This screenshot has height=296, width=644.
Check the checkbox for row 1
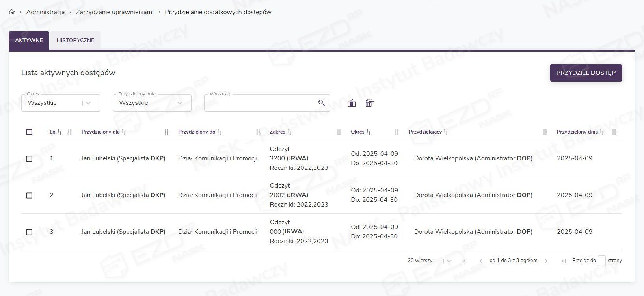[29, 158]
